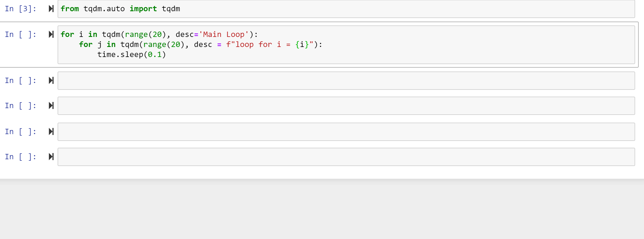Select the loop cell via its In [ ] prompt
The width and height of the screenshot is (644, 239).
click(x=20, y=35)
